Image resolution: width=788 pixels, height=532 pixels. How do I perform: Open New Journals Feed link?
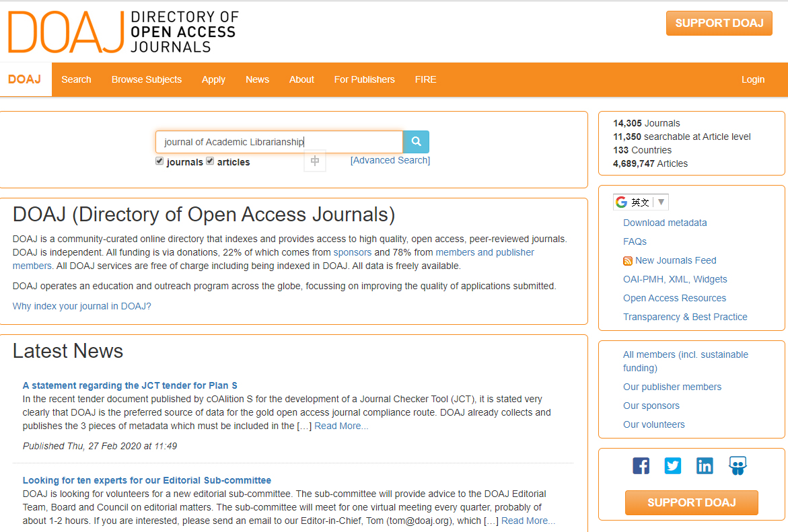coord(676,260)
